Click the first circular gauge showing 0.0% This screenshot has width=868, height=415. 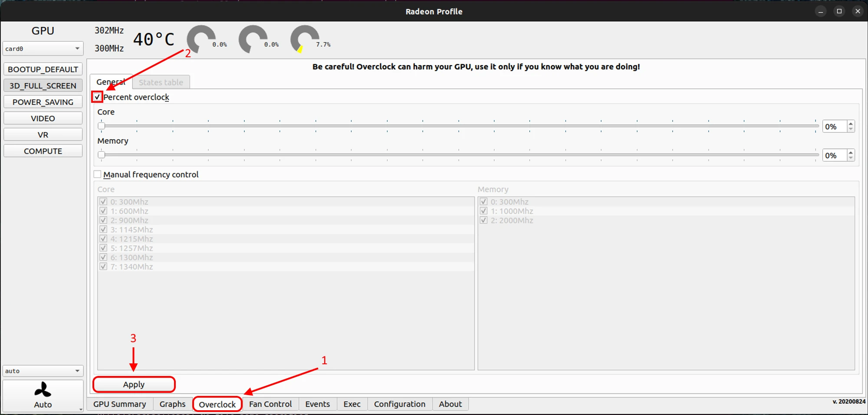[x=201, y=39]
